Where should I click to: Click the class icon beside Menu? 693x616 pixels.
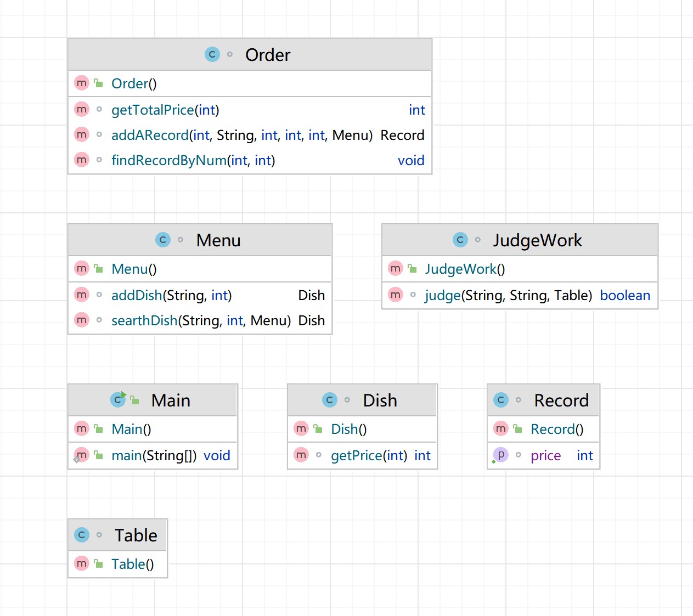pyautogui.click(x=163, y=240)
